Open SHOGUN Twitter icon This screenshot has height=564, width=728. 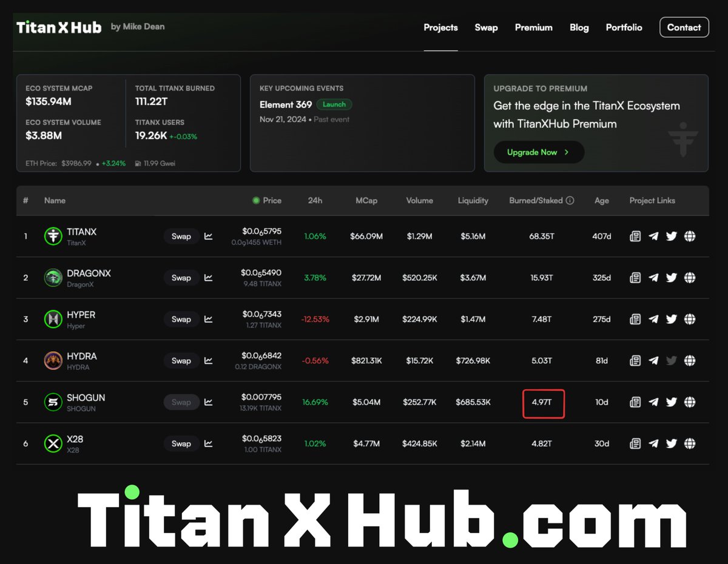[x=671, y=402]
